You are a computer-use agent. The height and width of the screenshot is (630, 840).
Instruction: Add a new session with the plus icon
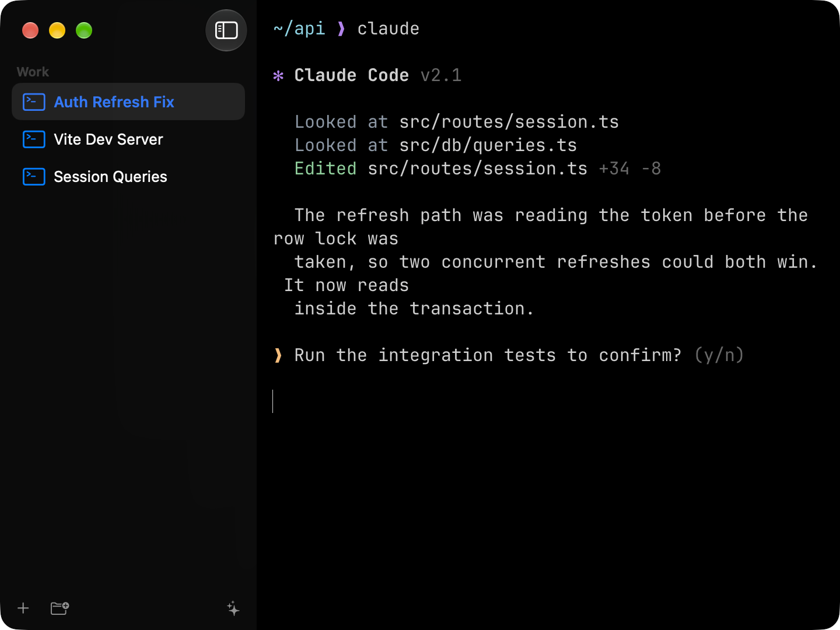pos(23,608)
